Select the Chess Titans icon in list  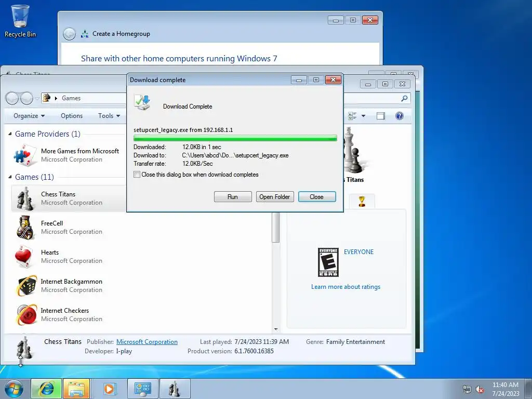[x=25, y=199]
